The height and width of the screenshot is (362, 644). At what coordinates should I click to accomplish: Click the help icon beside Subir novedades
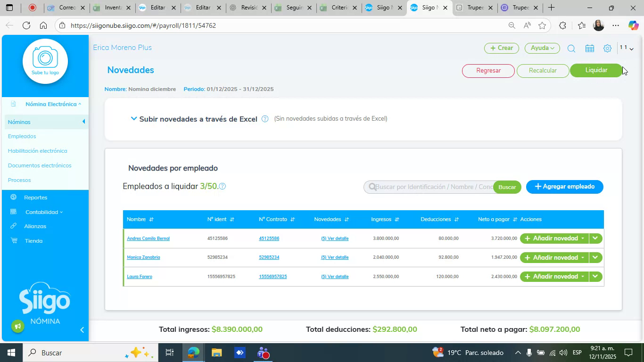265,119
